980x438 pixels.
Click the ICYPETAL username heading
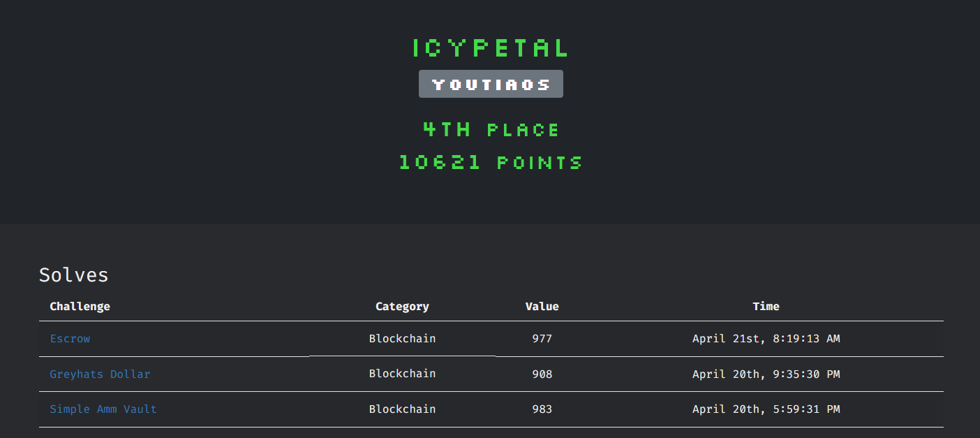coord(491,48)
